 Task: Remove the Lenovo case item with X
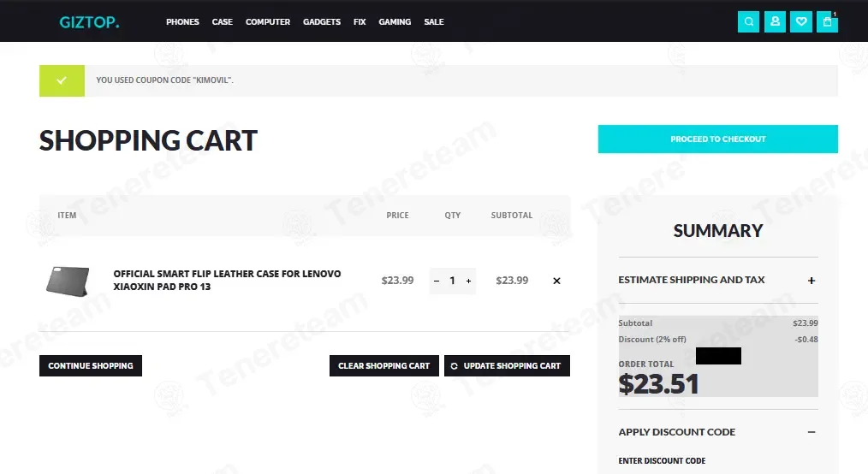tap(556, 281)
